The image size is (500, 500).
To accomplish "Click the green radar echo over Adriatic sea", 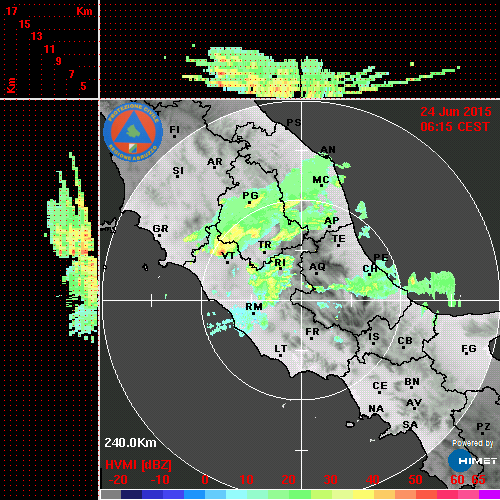I will pyautogui.click(x=433, y=285).
